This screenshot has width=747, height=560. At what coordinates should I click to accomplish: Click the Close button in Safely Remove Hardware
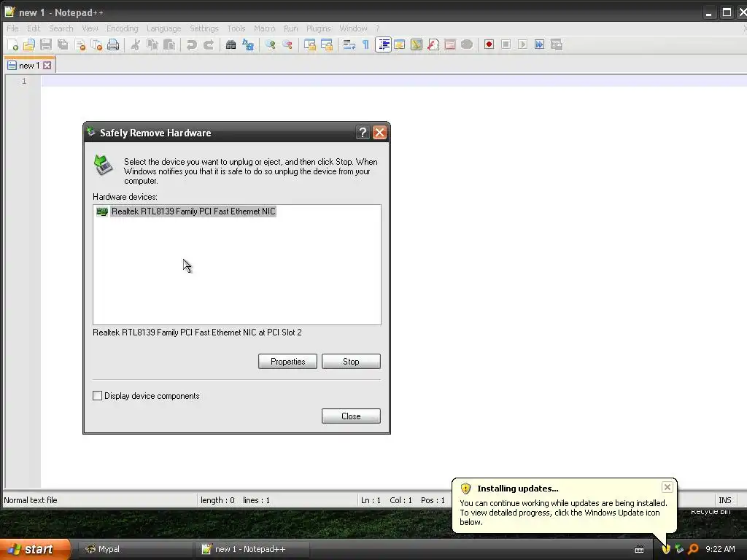[351, 416]
